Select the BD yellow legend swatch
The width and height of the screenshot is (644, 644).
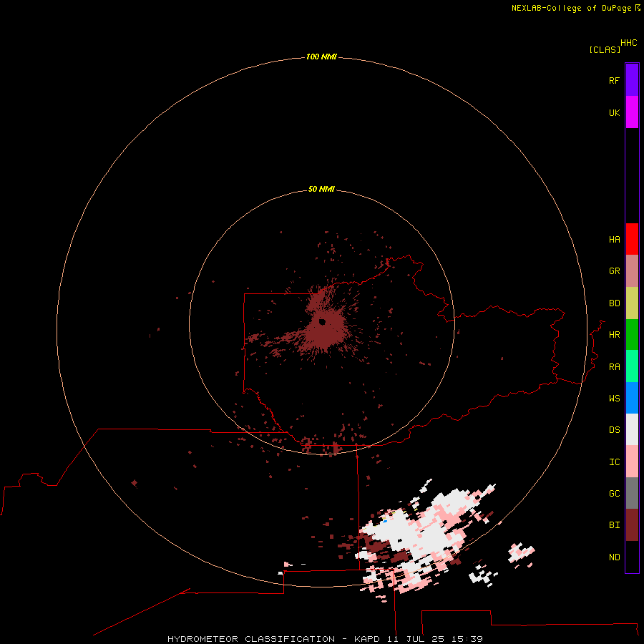coord(632,303)
